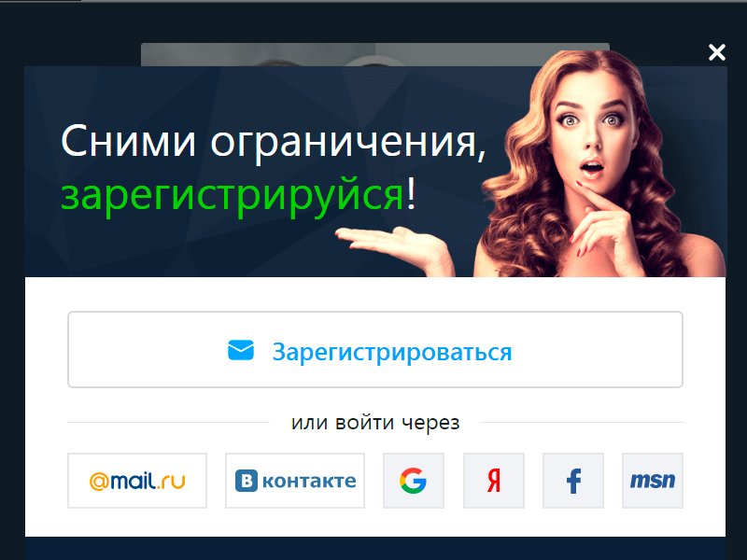747x560 pixels.
Task: Click the Зарегистрироваться registration button
Action: pos(375,349)
